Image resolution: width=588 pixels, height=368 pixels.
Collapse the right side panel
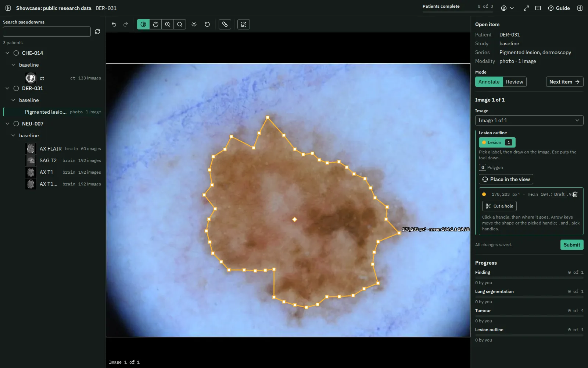click(580, 8)
